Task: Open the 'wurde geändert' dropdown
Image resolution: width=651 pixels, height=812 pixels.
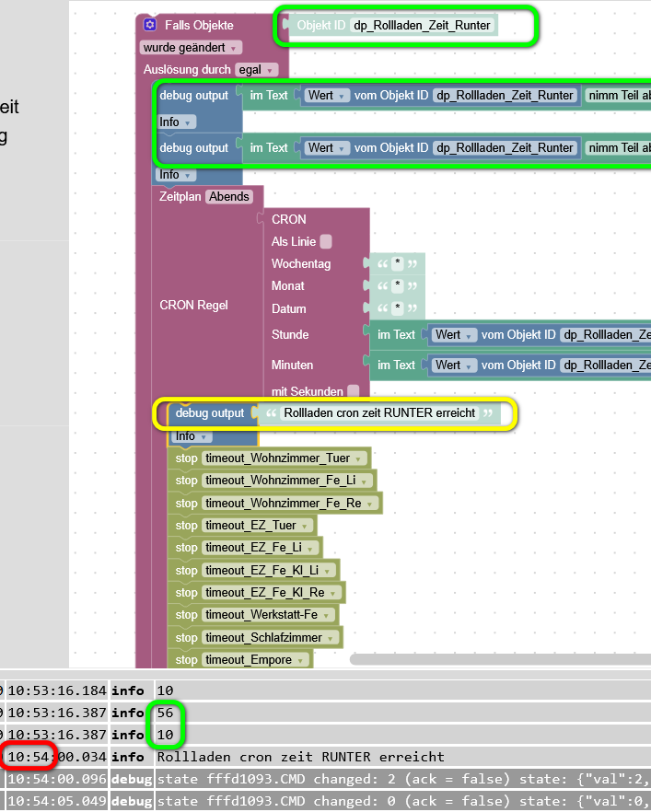Action: (x=191, y=48)
